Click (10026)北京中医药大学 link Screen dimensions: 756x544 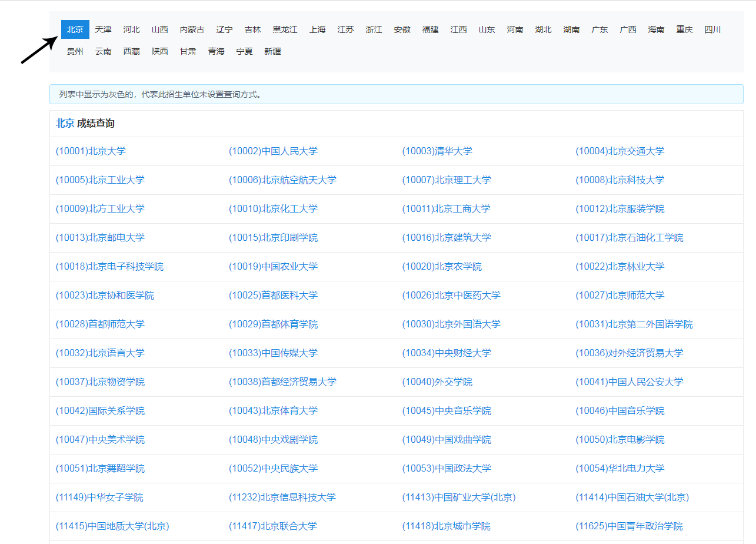(451, 296)
